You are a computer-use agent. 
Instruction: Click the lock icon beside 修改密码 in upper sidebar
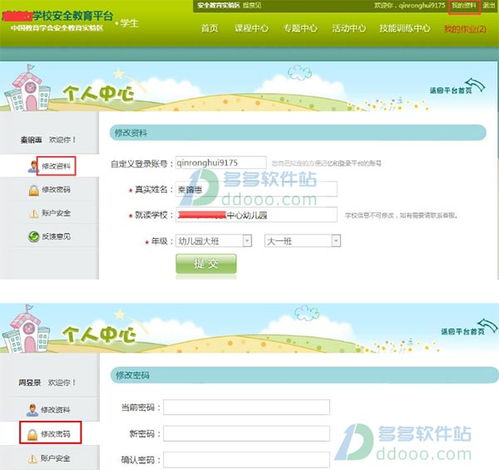[33, 190]
